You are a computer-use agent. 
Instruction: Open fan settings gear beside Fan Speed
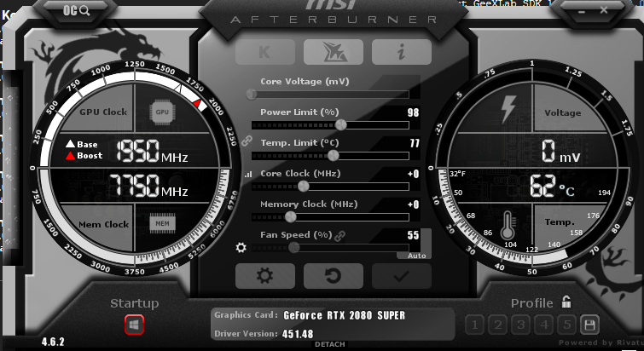(241, 248)
